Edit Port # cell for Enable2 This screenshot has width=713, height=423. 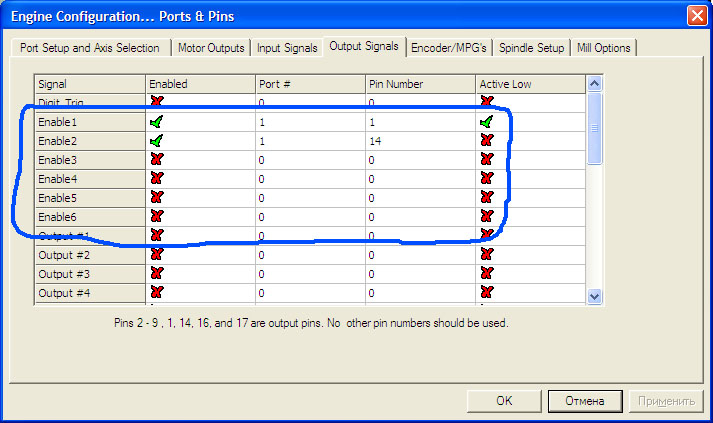(x=311, y=141)
